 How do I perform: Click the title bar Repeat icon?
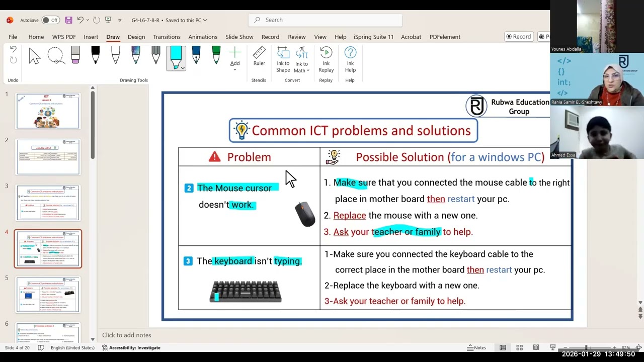(x=97, y=20)
